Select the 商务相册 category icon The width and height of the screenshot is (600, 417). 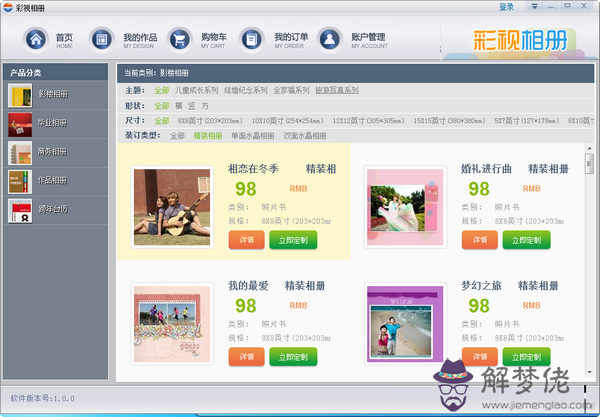click(20, 153)
